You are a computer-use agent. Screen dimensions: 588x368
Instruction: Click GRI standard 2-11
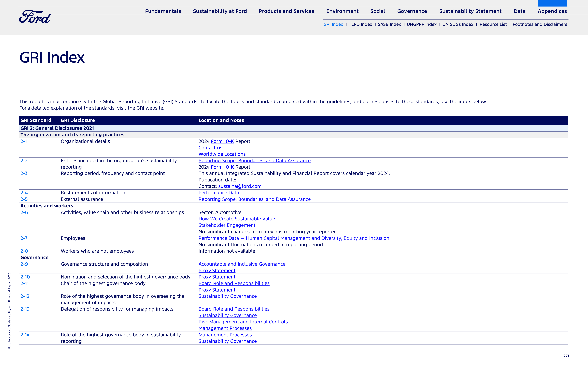click(24, 283)
